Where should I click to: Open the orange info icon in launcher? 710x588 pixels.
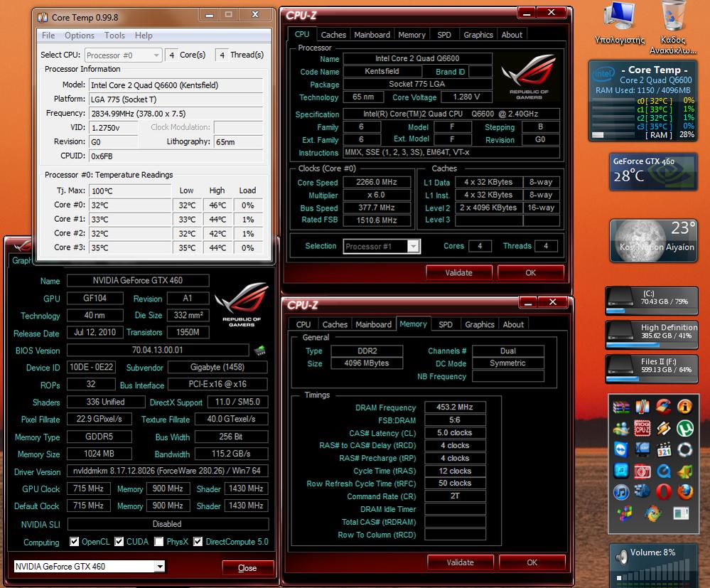(x=684, y=407)
